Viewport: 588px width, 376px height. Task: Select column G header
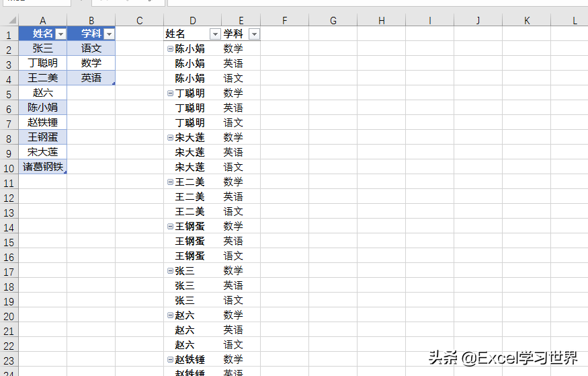coord(333,20)
